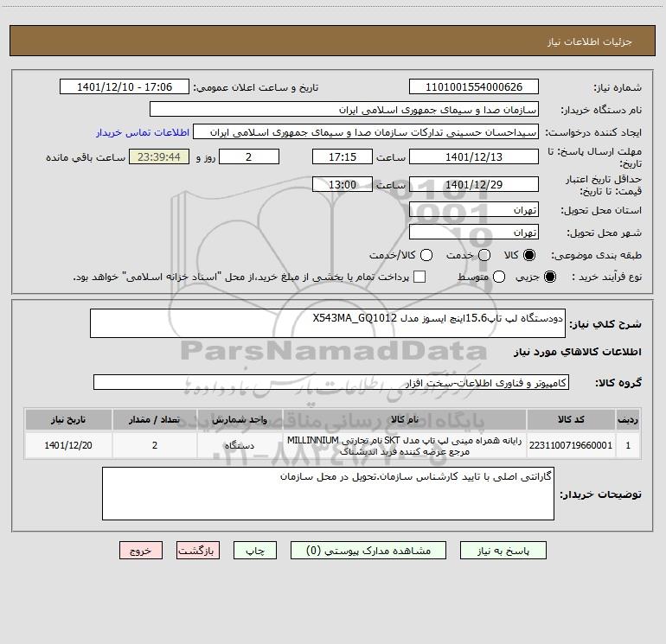
Task: Select the متوسط purchase type radio
Action: pyautogui.click(x=499, y=277)
